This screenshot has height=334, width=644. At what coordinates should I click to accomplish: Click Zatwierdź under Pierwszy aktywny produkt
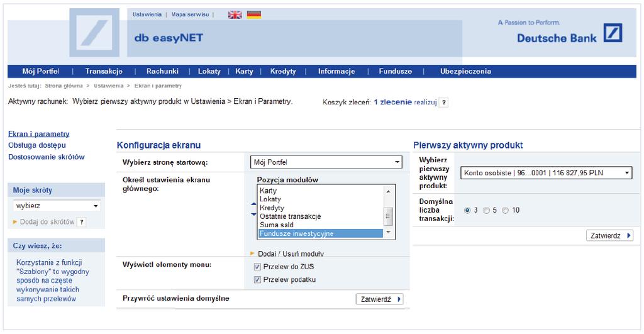(x=610, y=236)
